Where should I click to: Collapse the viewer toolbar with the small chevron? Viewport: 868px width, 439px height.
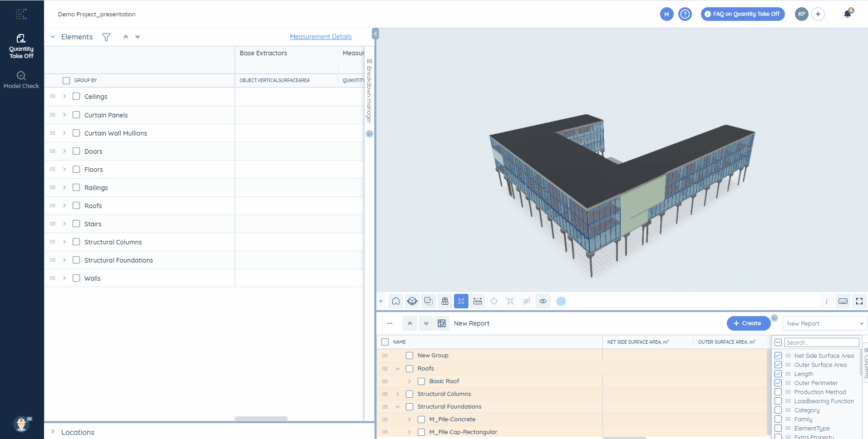pyautogui.click(x=381, y=301)
